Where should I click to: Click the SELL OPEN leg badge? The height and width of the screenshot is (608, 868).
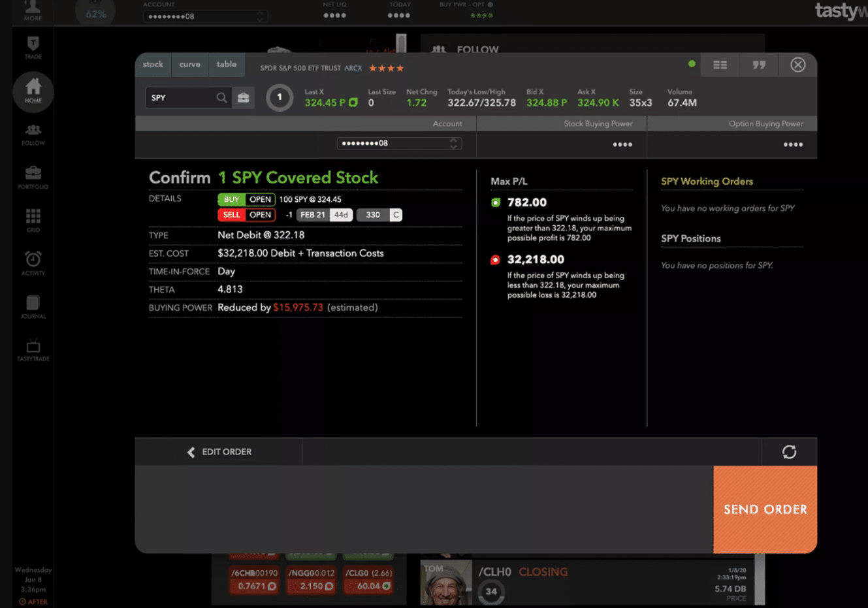point(246,215)
